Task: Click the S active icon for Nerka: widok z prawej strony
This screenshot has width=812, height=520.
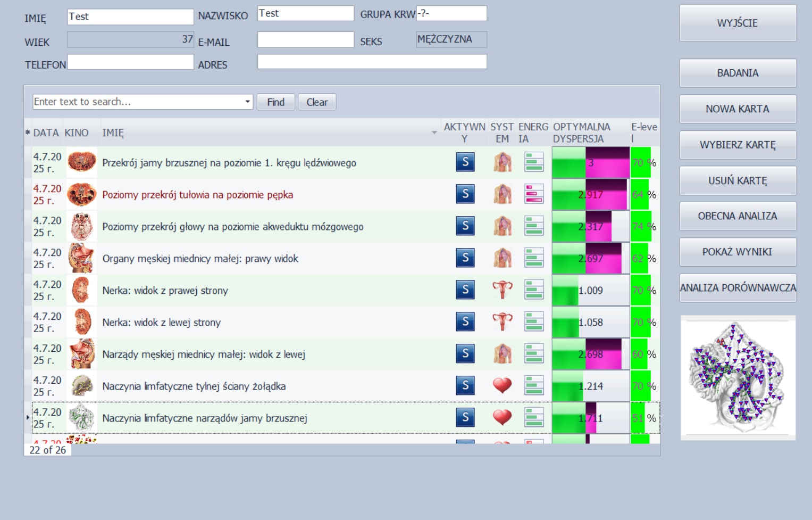Action: click(x=465, y=290)
